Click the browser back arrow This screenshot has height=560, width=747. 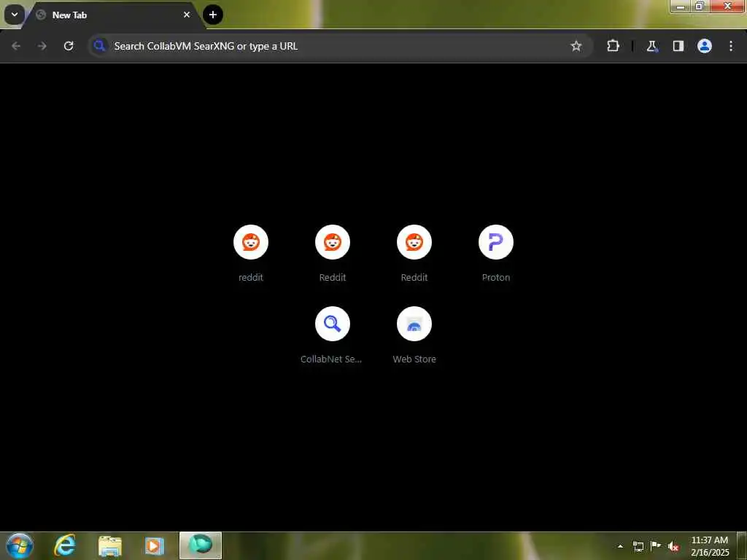[16, 46]
